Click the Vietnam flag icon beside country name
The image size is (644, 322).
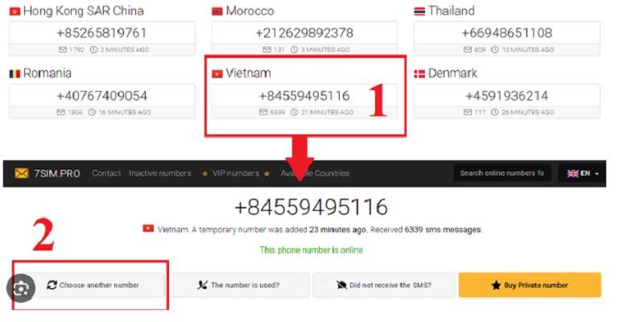point(217,73)
